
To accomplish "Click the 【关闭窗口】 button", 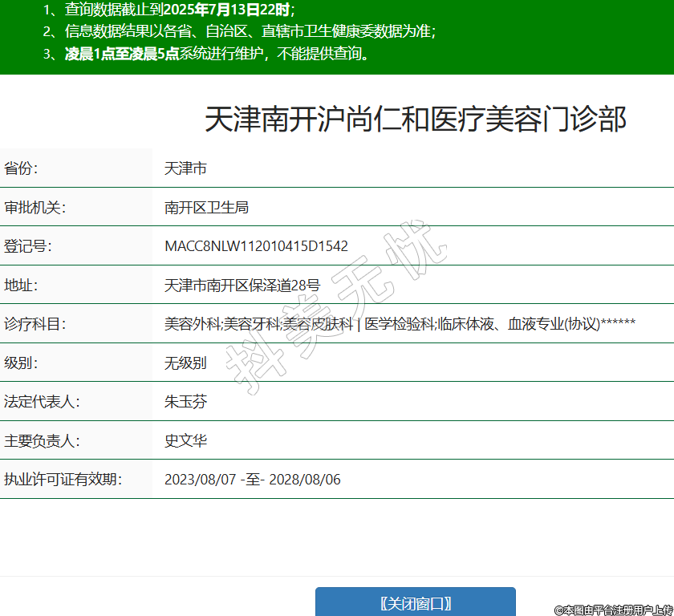I will [x=415, y=603].
